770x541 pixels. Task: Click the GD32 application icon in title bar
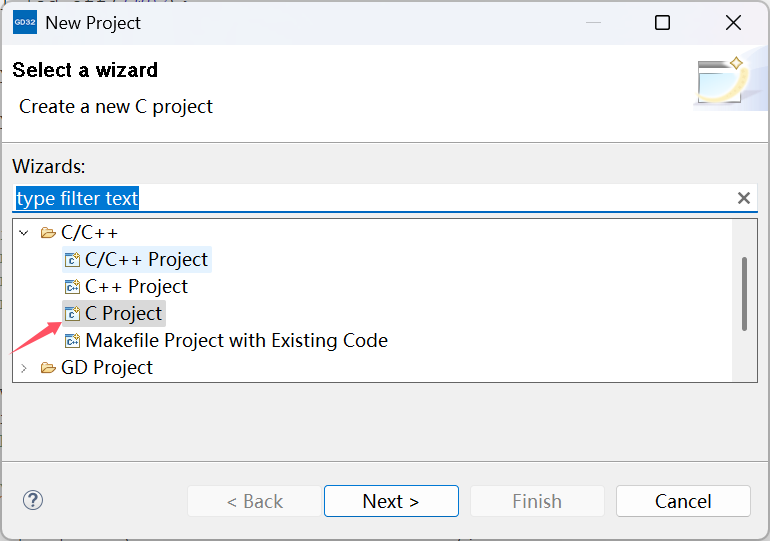[25, 22]
